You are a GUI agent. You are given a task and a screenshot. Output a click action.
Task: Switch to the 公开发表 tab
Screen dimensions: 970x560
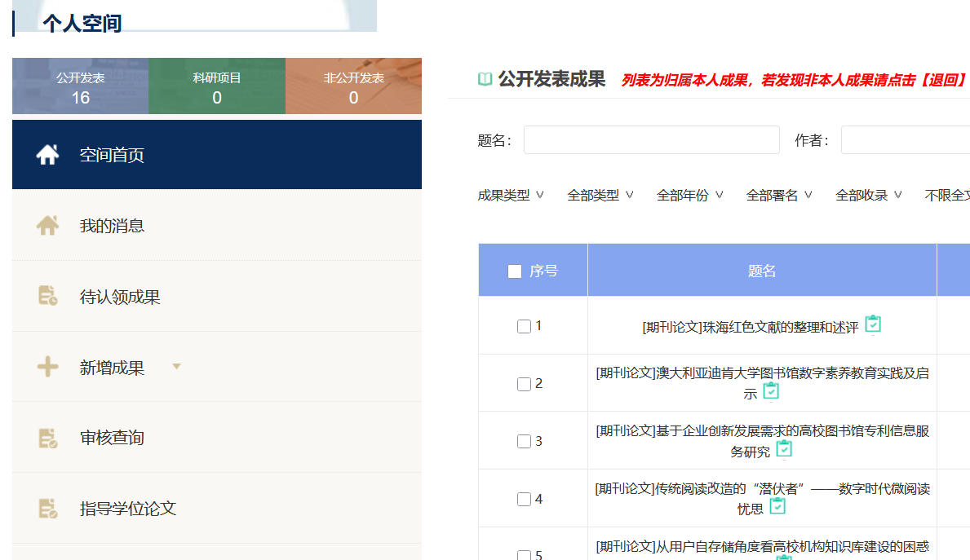click(x=80, y=86)
